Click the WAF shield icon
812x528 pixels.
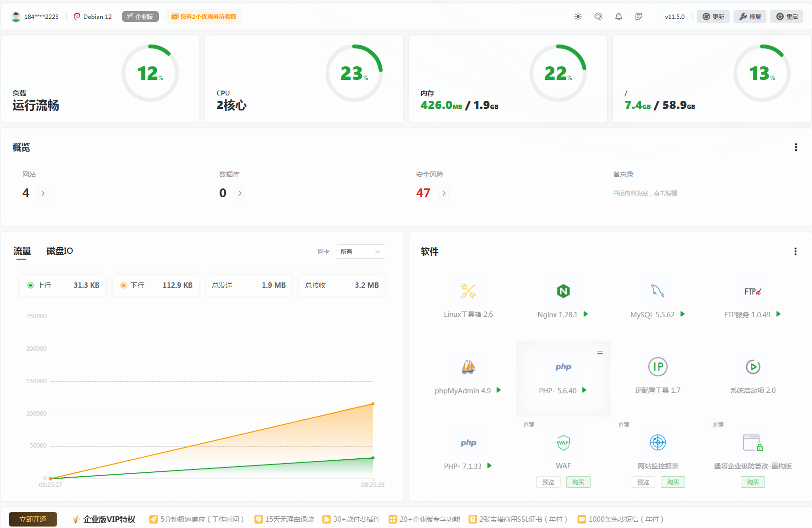tap(563, 443)
